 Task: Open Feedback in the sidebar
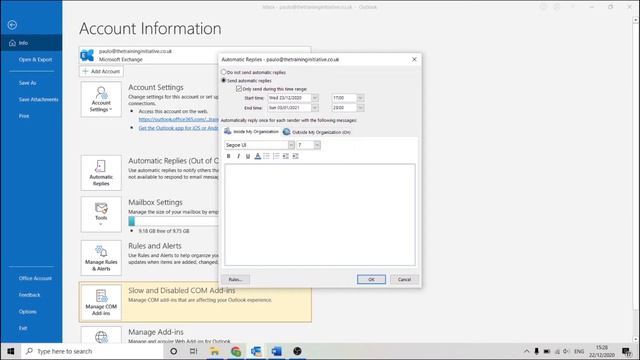[x=29, y=295]
